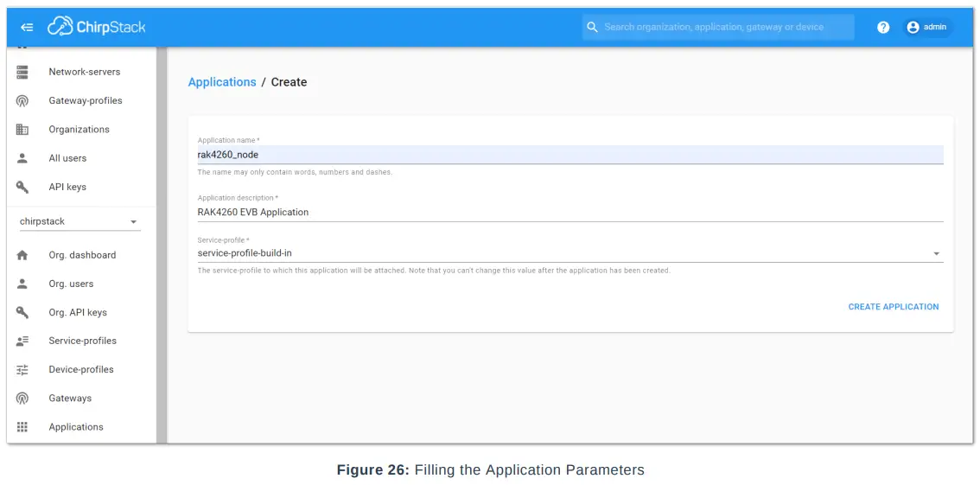Open the admin account menu

[x=927, y=28]
